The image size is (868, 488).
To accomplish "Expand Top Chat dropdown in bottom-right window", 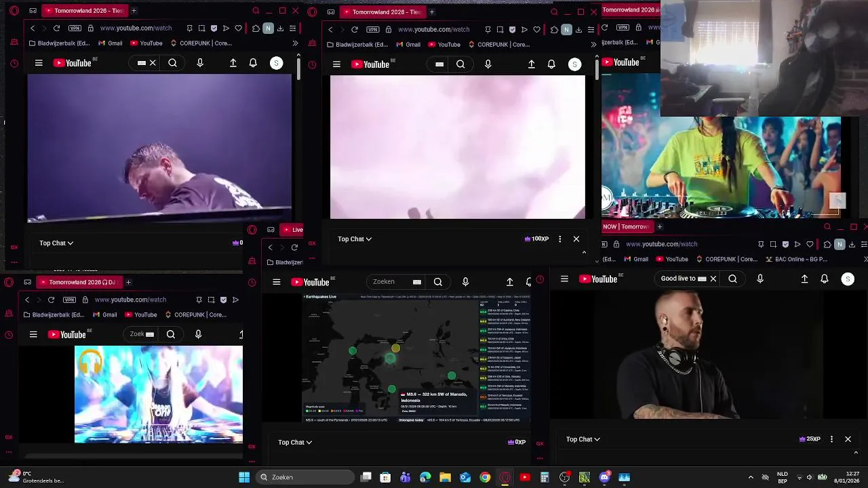I will point(583,439).
